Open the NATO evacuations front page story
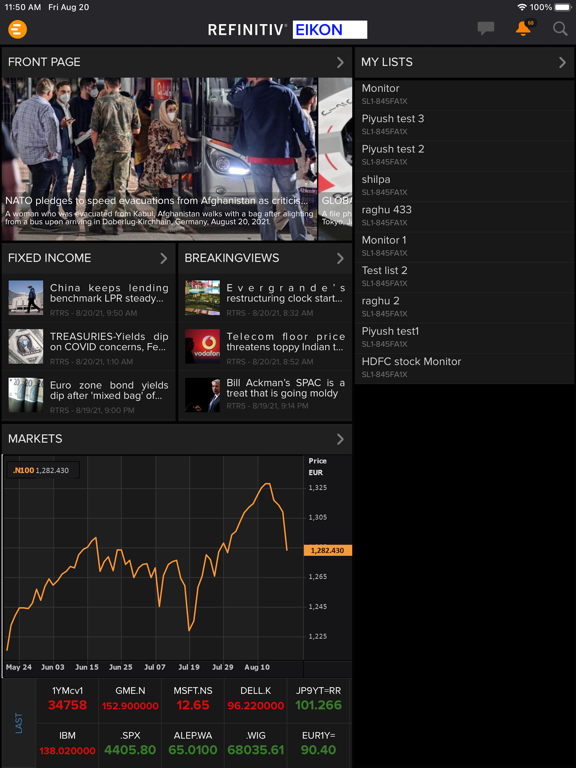The height and width of the screenshot is (768, 576). tap(160, 159)
